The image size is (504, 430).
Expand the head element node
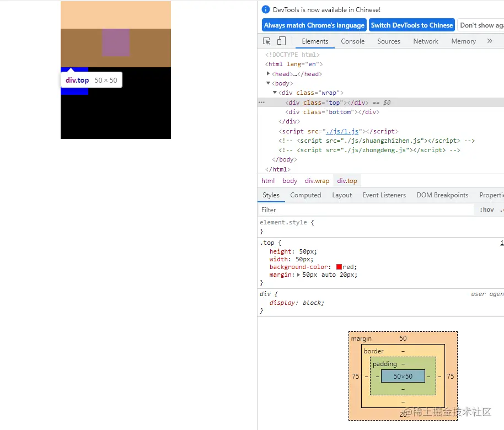coord(268,73)
